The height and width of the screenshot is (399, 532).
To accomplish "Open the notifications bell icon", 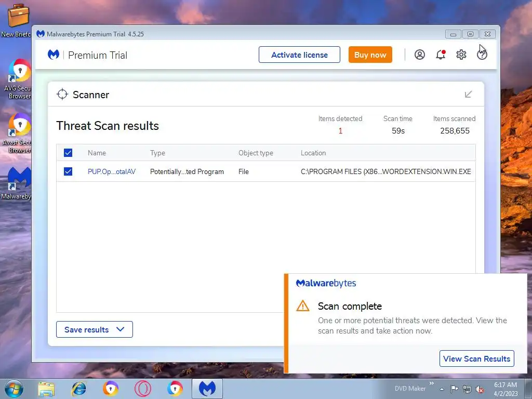I will (441, 55).
